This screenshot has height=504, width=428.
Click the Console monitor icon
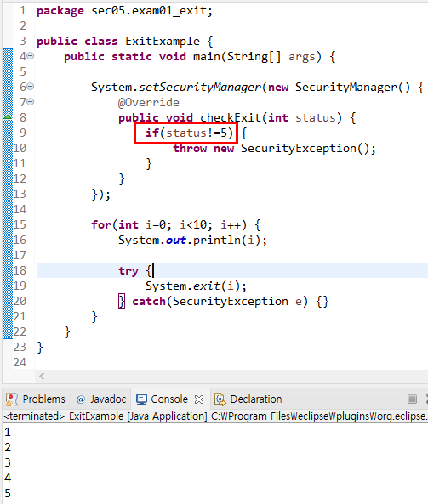pos(141,399)
